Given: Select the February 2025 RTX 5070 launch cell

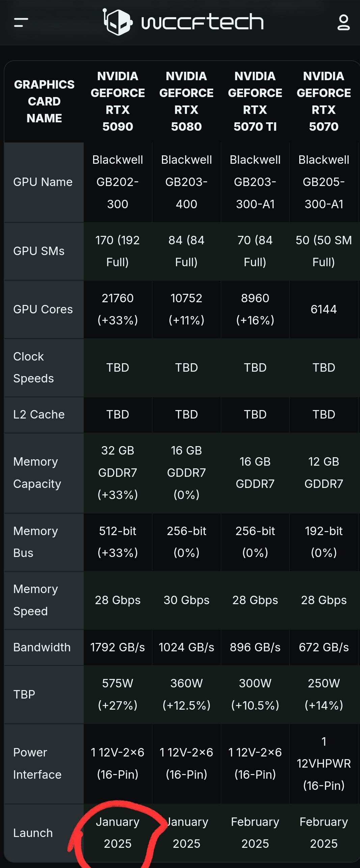Looking at the screenshot, I should coord(324,833).
